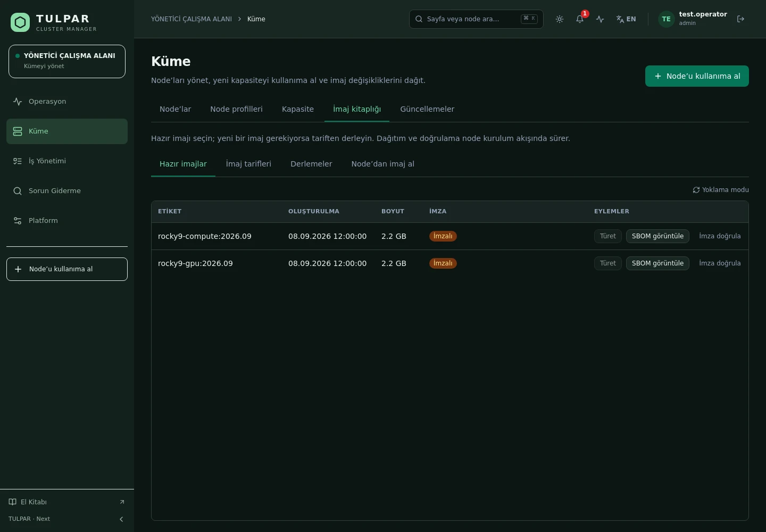Open El Kitabı external link icon
Viewport: 766px width, 532px height.
click(122, 502)
